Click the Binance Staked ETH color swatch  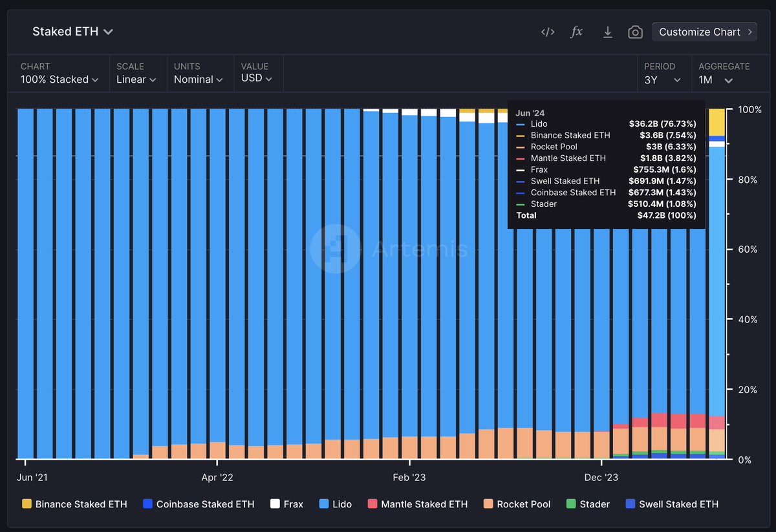(27, 504)
